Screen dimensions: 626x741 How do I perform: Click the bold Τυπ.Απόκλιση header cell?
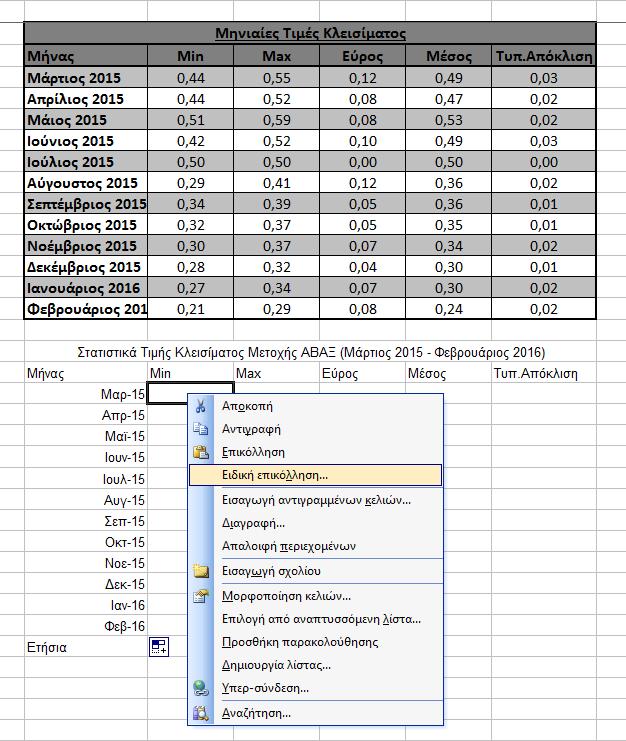pyautogui.click(x=544, y=56)
